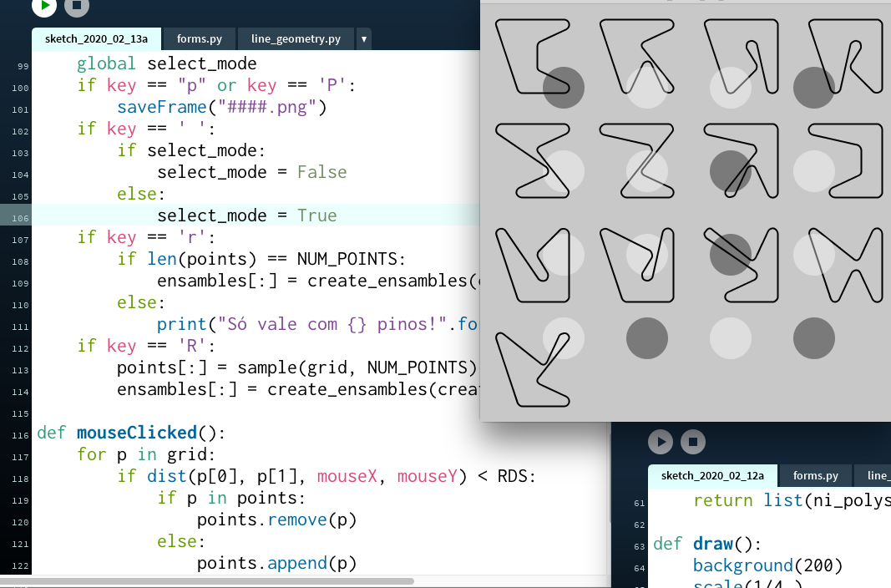Stop sketch_2020_02_12a in the background Processing window
Image resolution: width=891 pixels, height=588 pixels.
click(x=693, y=442)
